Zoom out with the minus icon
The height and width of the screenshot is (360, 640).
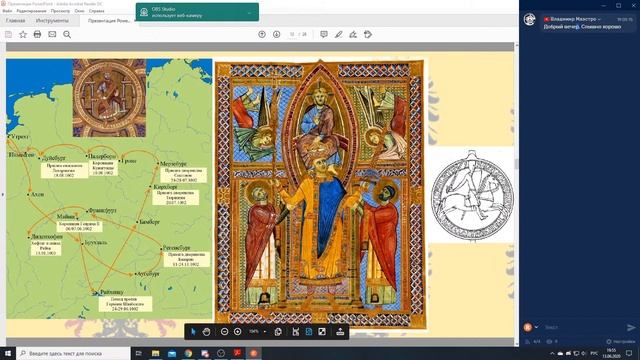[x=224, y=331]
